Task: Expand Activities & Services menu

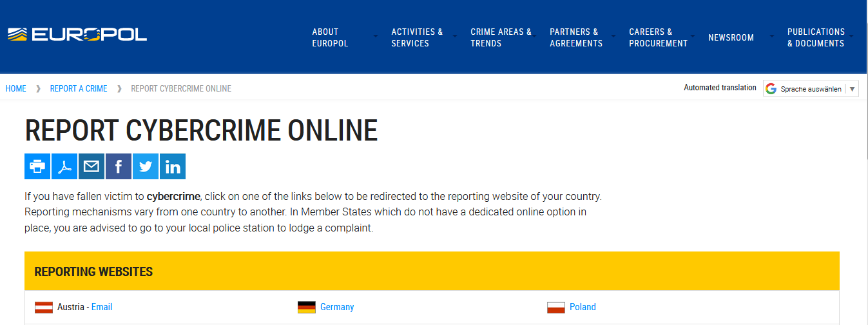Action: coord(417,37)
